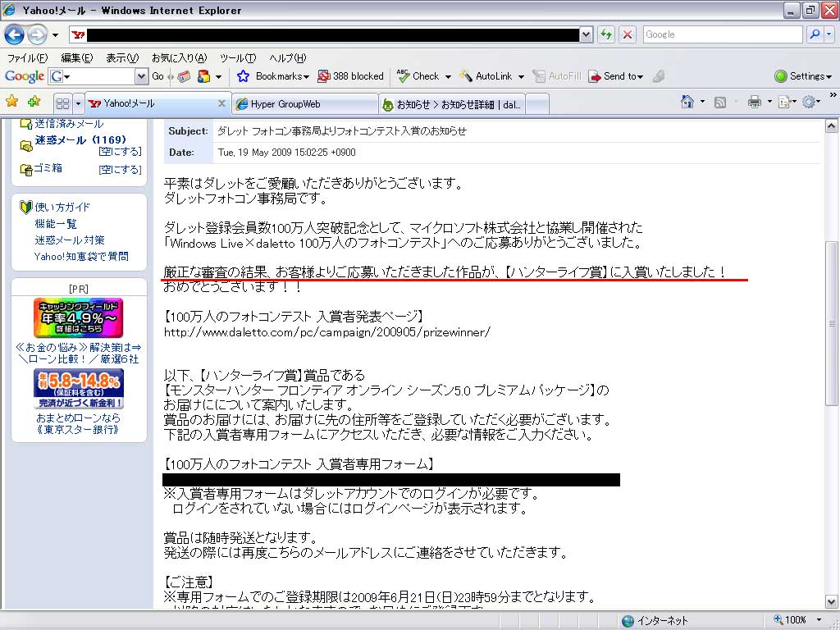
Task: Click the search magnifier button
Action: pyautogui.click(x=815, y=34)
